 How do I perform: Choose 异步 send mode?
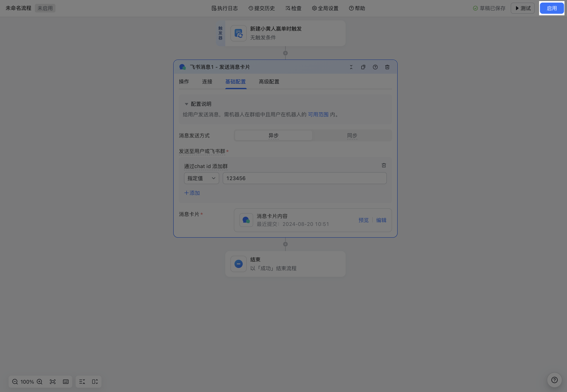point(273,136)
